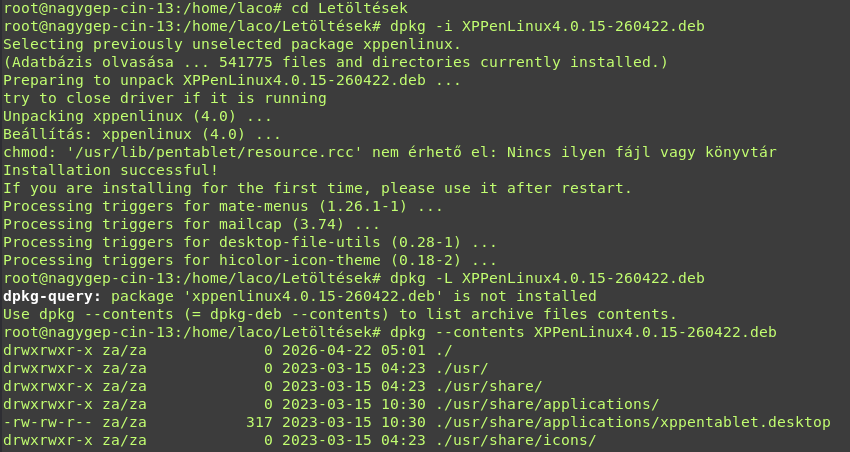Screen dimensions: 850x452
Task: Click the 'cd Letöltések' command text
Action: click(x=349, y=8)
